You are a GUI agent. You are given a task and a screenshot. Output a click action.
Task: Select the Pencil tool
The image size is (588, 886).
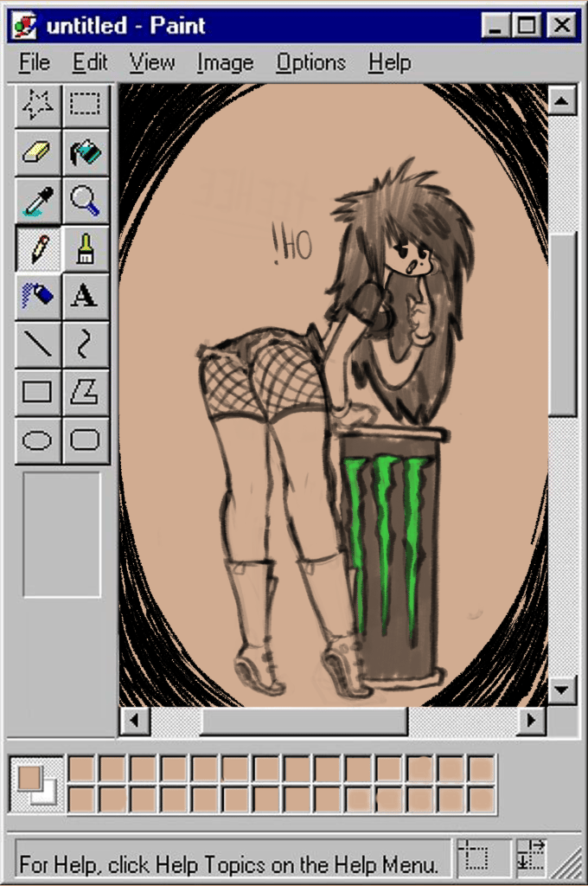(38, 248)
